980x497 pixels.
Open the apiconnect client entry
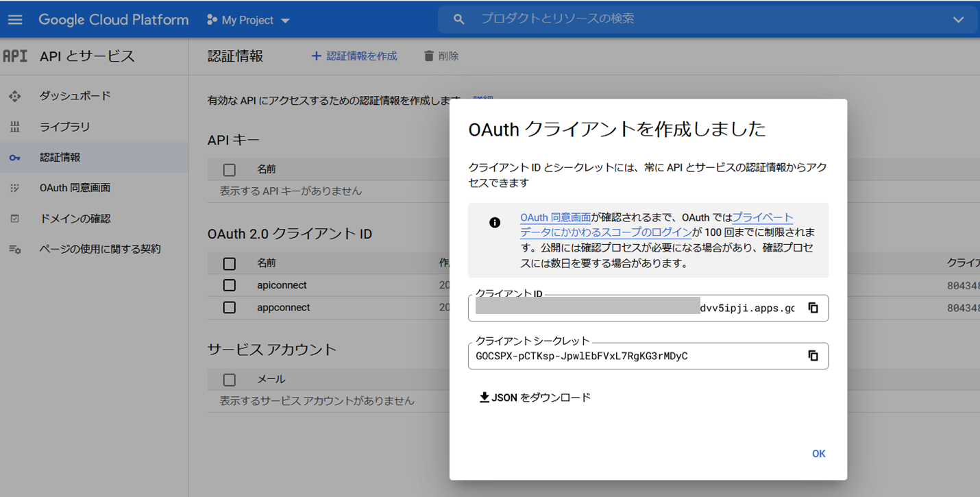282,285
